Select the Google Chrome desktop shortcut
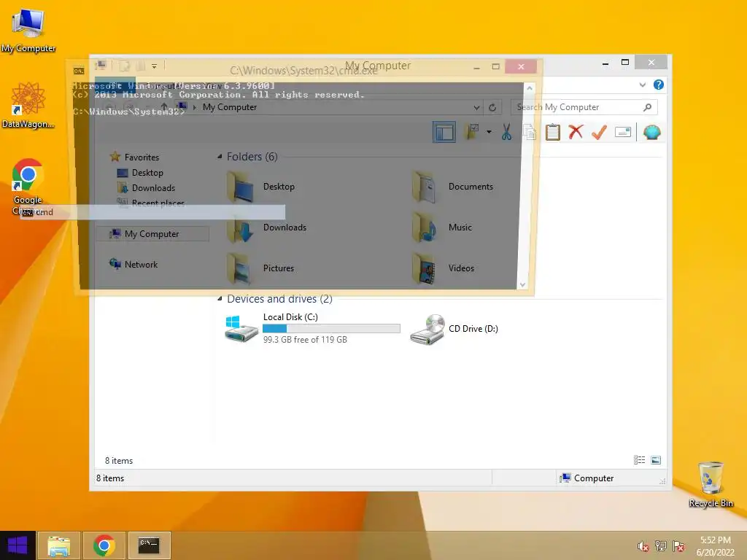This screenshot has height=560, width=747. pos(28,186)
